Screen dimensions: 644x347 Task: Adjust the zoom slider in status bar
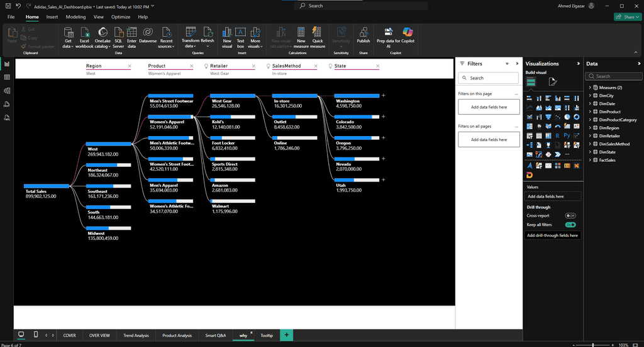593,345
